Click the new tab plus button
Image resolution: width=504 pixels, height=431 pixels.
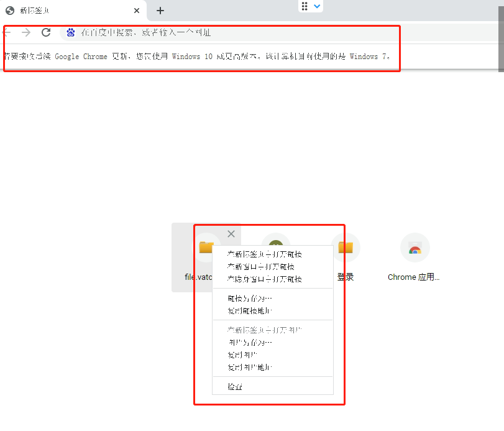point(160,10)
